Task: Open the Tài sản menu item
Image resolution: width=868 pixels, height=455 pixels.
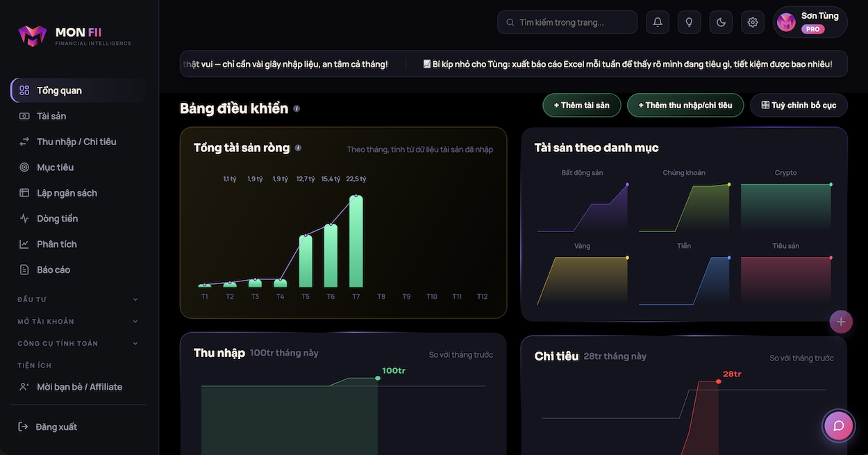Action: 78,116
